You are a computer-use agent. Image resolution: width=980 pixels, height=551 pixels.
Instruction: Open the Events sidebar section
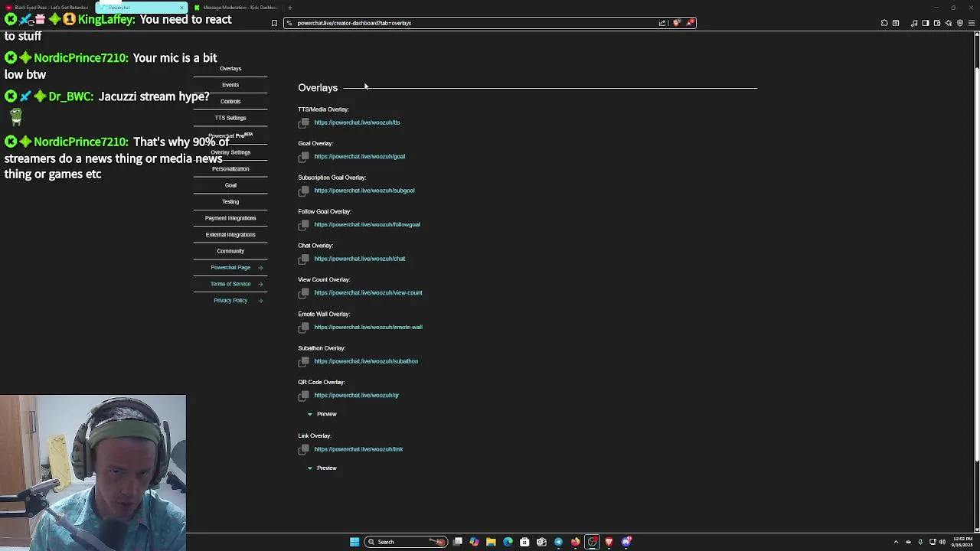point(230,85)
